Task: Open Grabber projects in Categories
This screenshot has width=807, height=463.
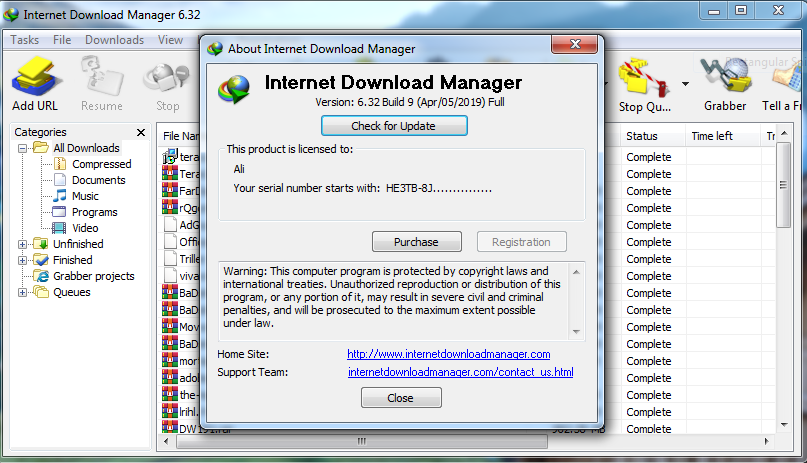Action: pyautogui.click(x=94, y=276)
